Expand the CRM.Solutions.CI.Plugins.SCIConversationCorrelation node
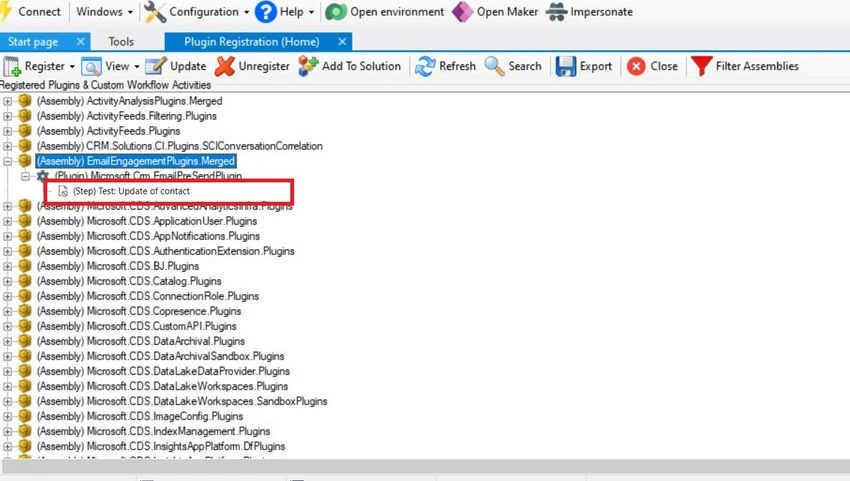Screen dimensions: 850x481 click(x=8, y=146)
